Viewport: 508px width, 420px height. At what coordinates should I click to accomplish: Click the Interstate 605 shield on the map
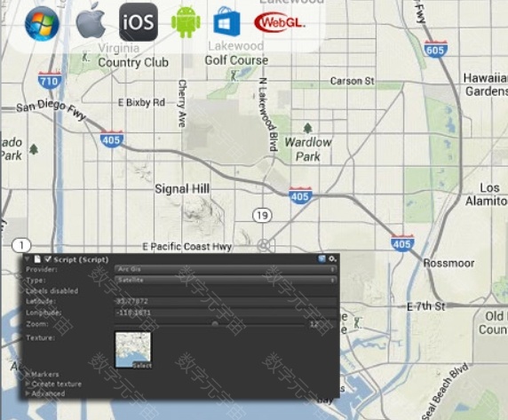[x=436, y=49]
